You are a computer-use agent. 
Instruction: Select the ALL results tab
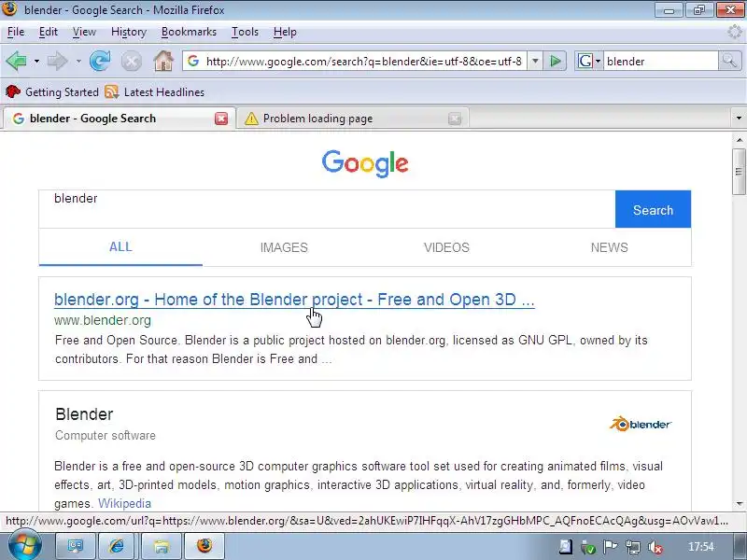(120, 247)
